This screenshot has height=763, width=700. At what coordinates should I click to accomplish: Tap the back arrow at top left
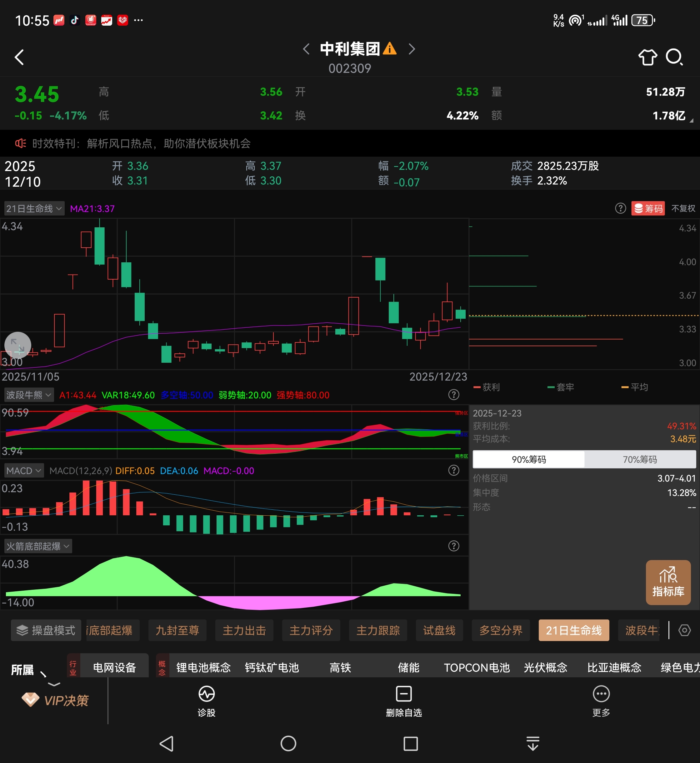19,57
